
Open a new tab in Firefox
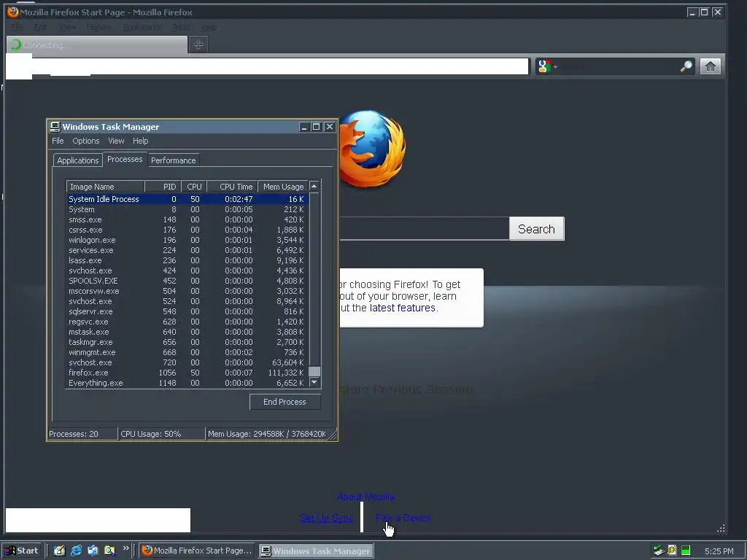(x=198, y=44)
